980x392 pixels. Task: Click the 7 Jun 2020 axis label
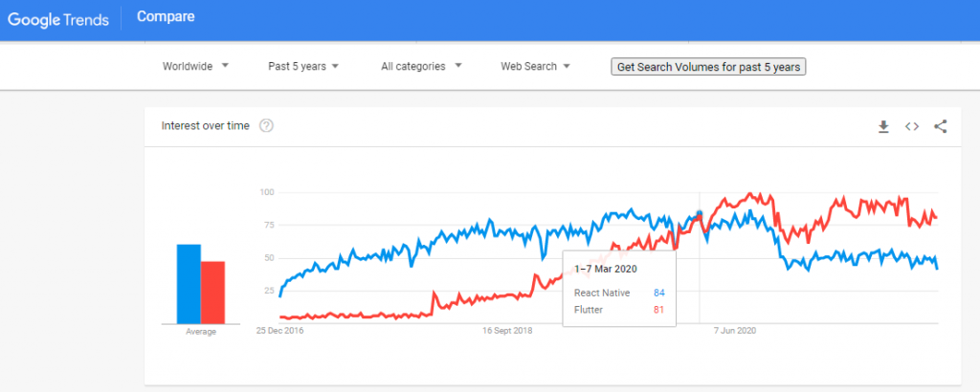tap(735, 332)
